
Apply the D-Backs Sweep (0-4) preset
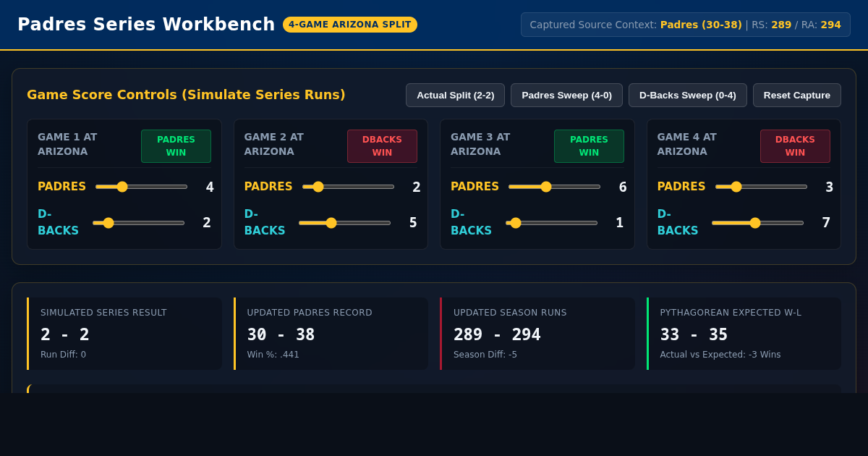pyautogui.click(x=687, y=95)
